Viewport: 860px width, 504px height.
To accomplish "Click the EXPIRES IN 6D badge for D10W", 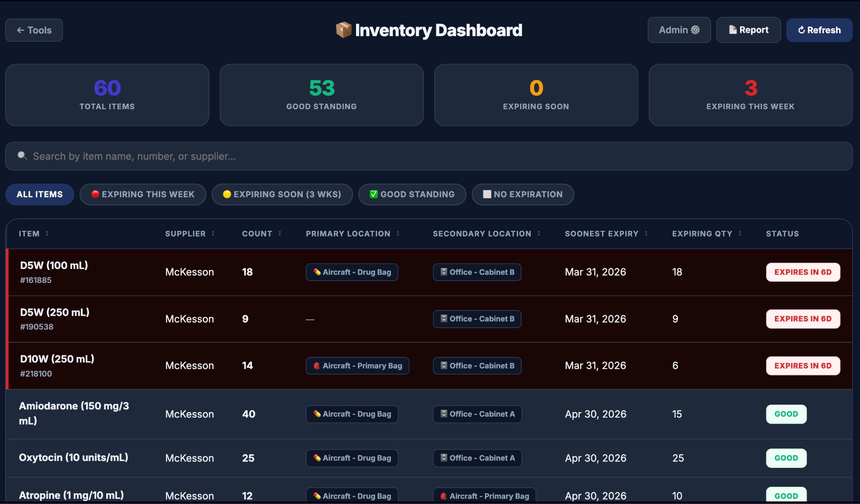I will point(803,366).
